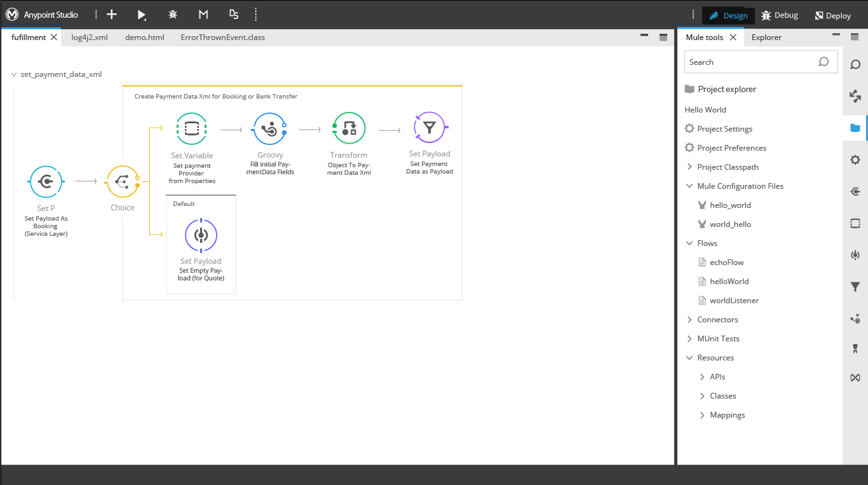Select the Set Payload As Booking node
This screenshot has width=868, height=485.
pyautogui.click(x=46, y=182)
